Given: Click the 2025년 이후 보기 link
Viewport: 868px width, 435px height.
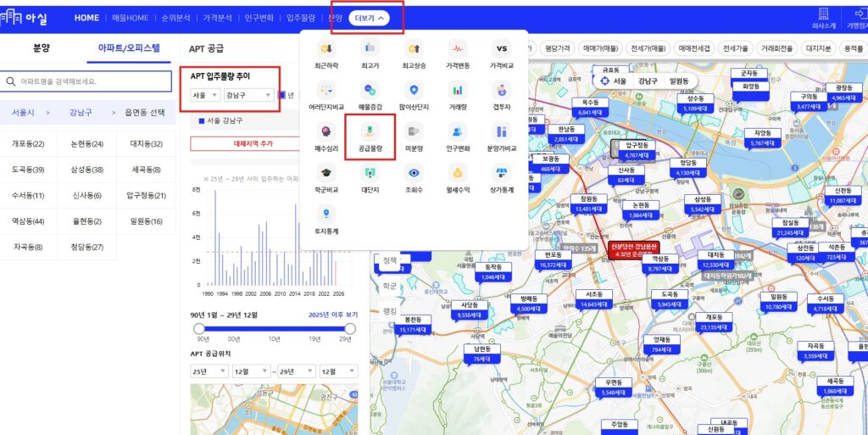Looking at the screenshot, I should (x=334, y=315).
